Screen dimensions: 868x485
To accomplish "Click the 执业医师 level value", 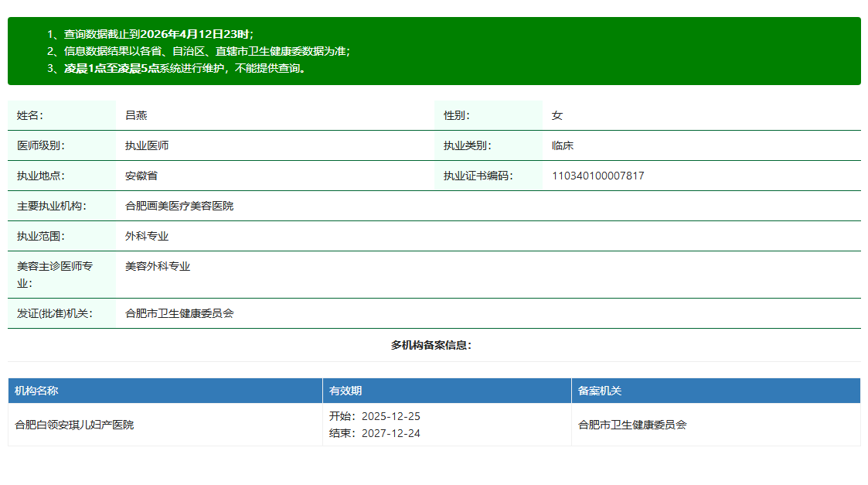I will tap(147, 145).
